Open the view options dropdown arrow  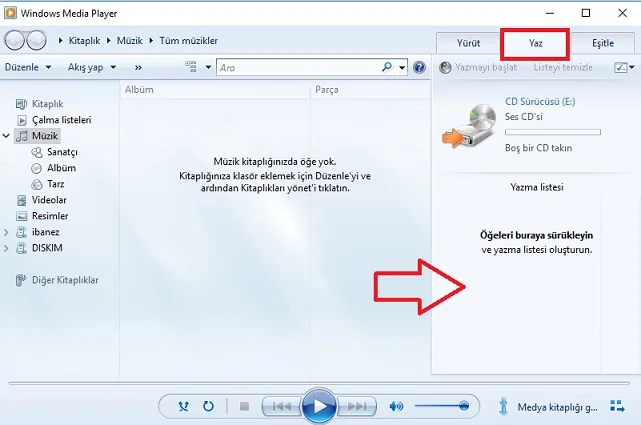(x=208, y=67)
